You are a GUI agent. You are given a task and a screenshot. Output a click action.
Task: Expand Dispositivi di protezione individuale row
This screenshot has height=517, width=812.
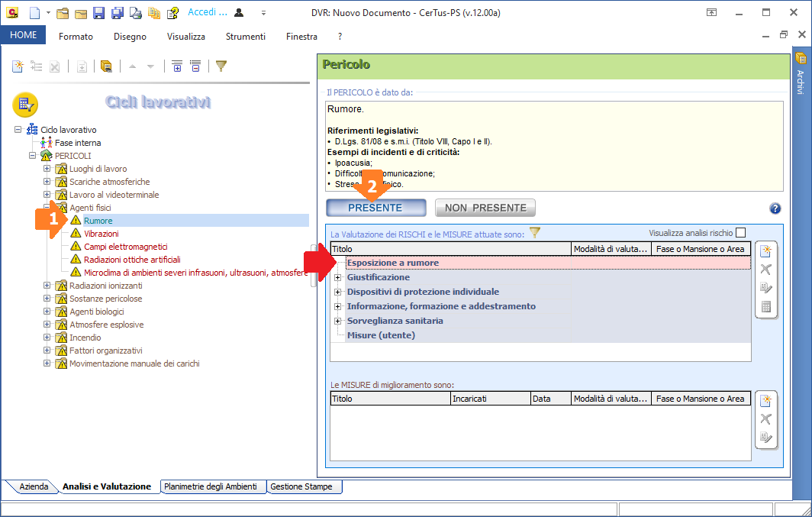click(337, 292)
